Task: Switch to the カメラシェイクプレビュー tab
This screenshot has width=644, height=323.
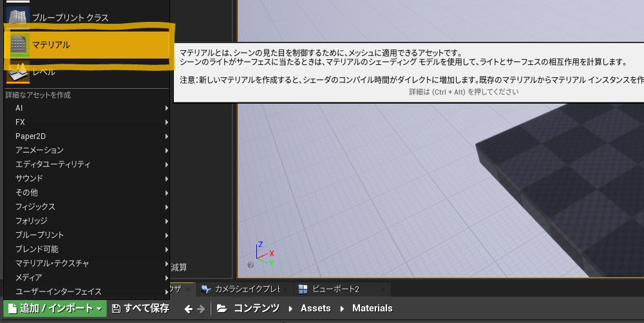Action: 245,289
